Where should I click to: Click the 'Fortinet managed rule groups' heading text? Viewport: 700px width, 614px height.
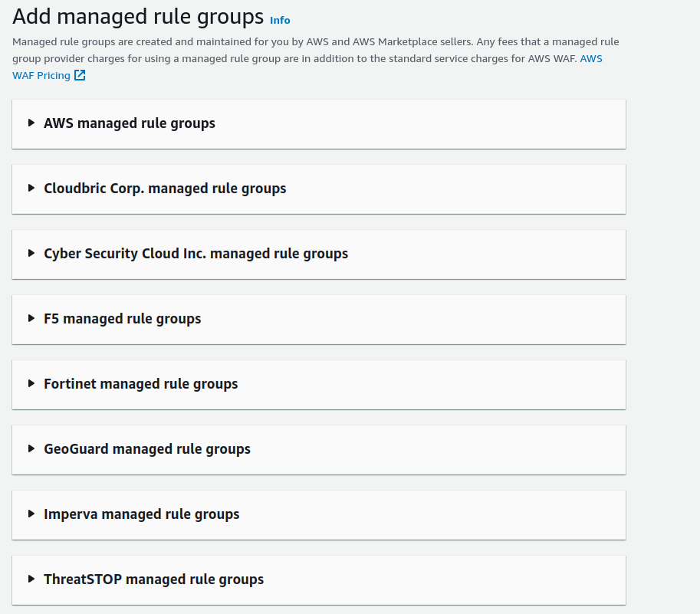(140, 384)
